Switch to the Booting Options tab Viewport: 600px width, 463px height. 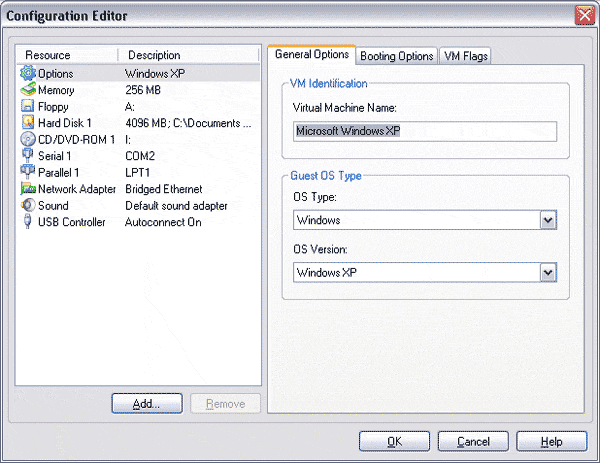[396, 56]
